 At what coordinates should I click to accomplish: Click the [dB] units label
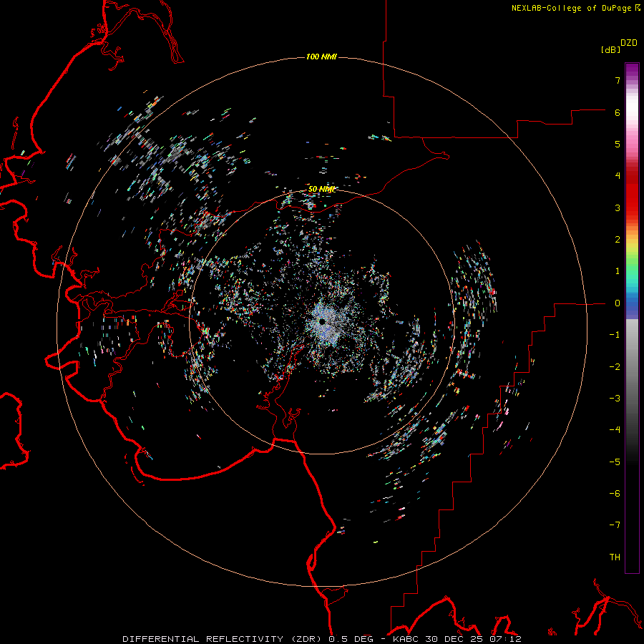(x=610, y=49)
